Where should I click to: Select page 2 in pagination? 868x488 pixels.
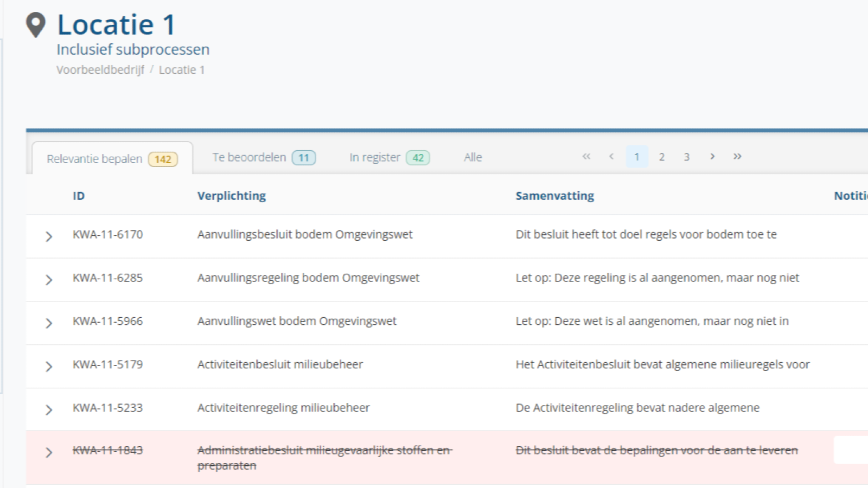coord(662,157)
